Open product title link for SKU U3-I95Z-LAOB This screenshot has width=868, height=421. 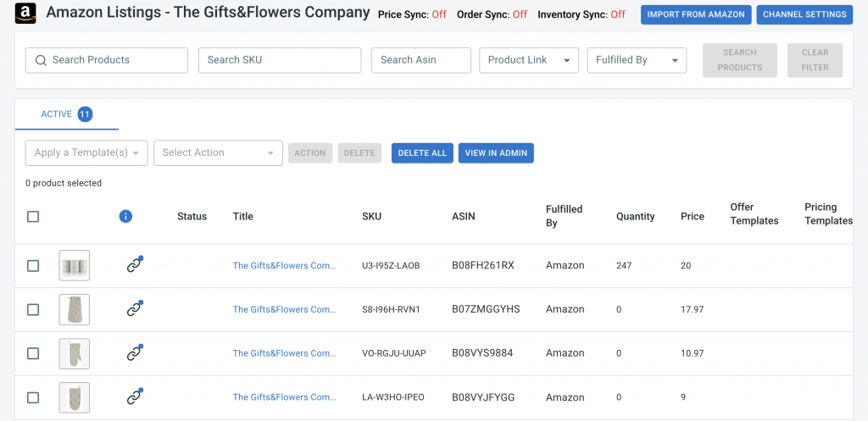[x=285, y=265]
